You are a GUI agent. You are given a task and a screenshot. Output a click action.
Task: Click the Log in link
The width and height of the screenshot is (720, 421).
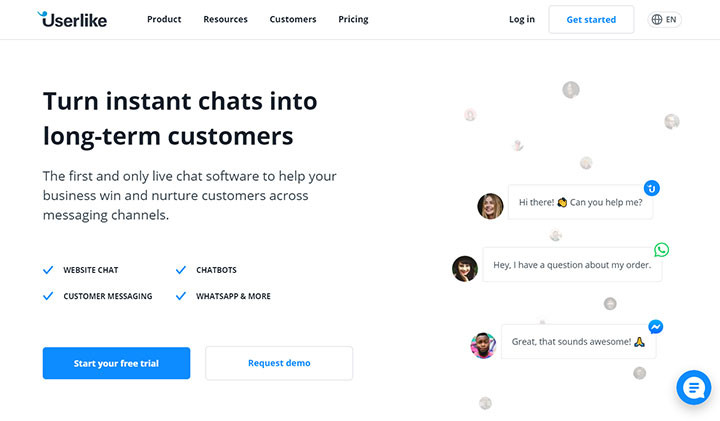pyautogui.click(x=522, y=19)
